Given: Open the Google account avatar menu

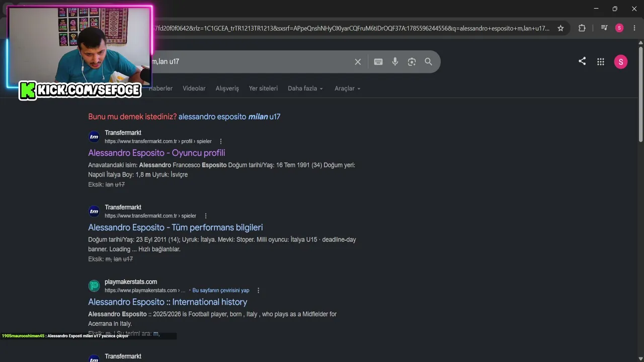Looking at the screenshot, I should [621, 62].
